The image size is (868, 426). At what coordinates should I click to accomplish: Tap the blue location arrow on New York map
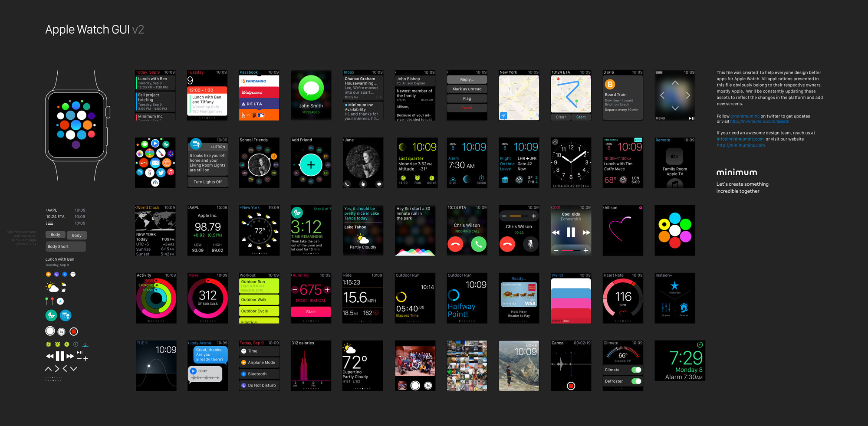tap(503, 115)
